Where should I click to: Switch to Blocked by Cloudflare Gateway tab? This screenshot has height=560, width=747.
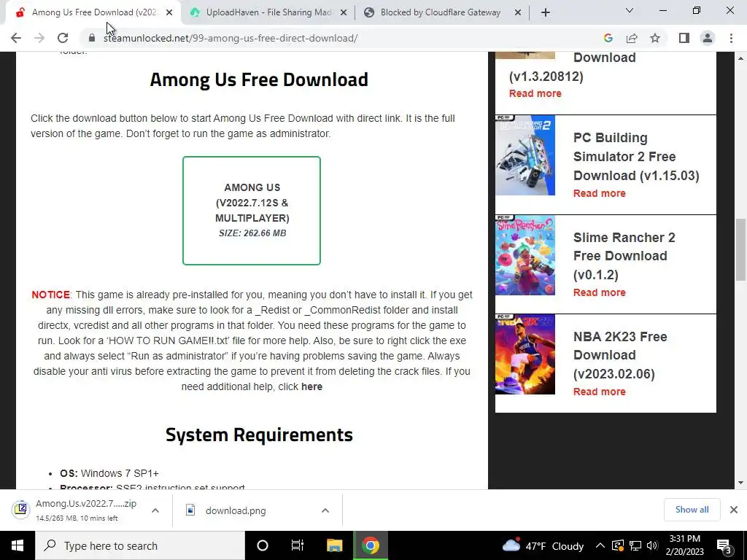pyautogui.click(x=440, y=13)
